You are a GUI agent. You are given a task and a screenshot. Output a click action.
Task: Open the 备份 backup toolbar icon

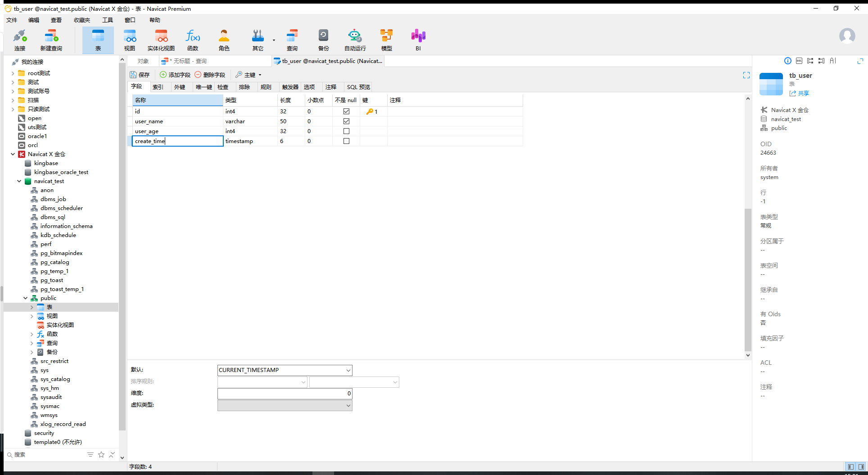(x=324, y=40)
